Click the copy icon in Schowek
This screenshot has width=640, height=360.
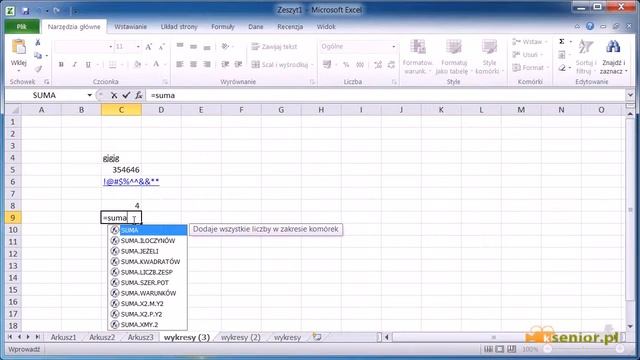click(x=38, y=55)
